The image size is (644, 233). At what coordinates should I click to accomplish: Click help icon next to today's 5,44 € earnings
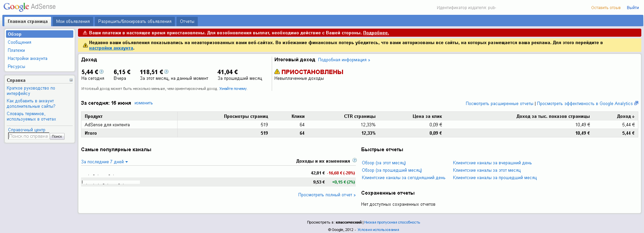pos(102,72)
